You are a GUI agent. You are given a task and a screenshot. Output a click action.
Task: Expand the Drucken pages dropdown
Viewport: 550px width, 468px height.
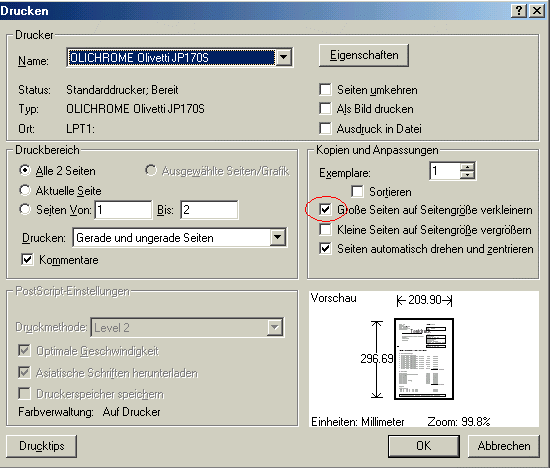(278, 238)
